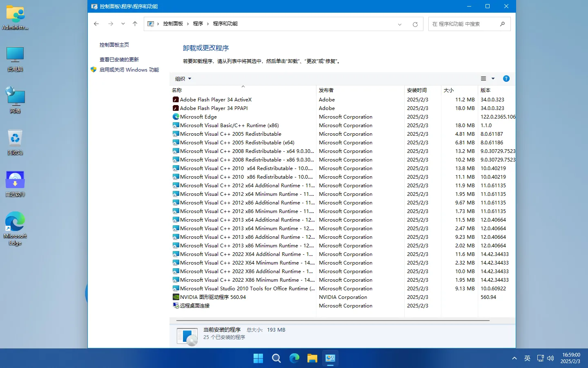
Task: Click the back navigation arrow
Action: [x=96, y=24]
